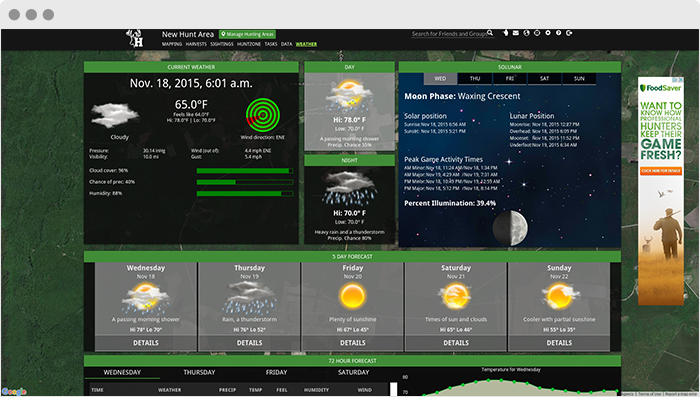Click the Chance of prec progress bar
The width and height of the screenshot is (700, 397).
[x=245, y=182]
